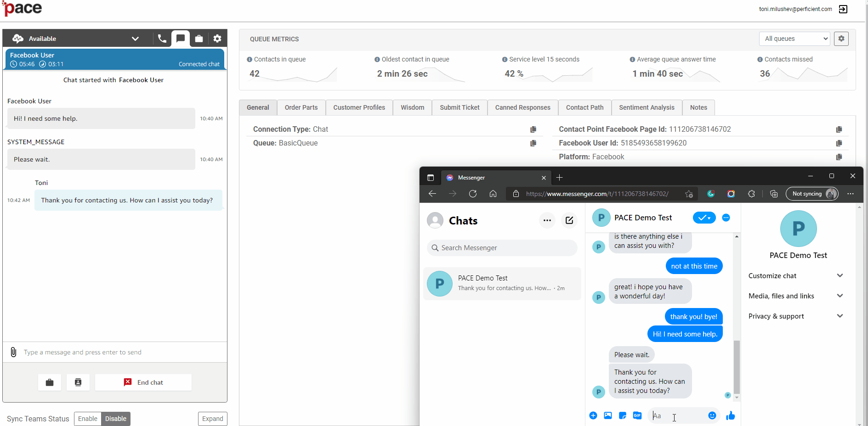Copy the Connection Type value
Viewport: 868px width, 426px height.
point(533,129)
